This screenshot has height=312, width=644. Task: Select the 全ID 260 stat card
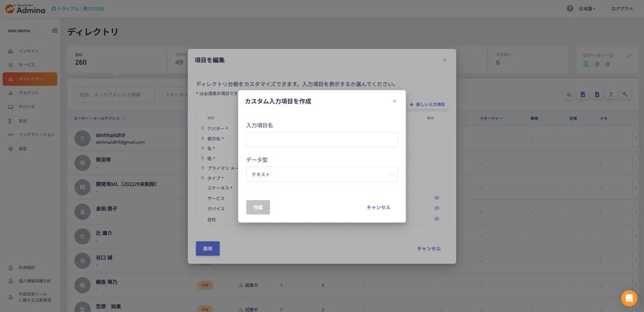coord(117,60)
